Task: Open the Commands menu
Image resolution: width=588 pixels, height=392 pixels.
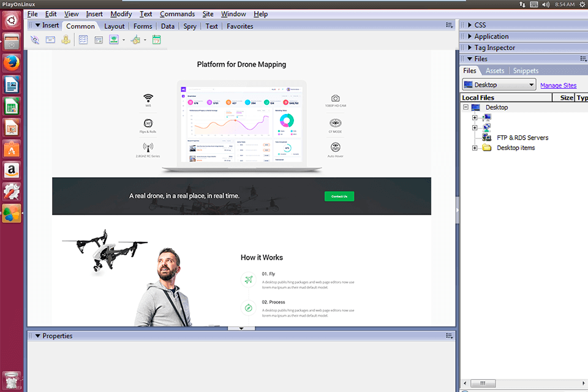Action: (x=177, y=13)
